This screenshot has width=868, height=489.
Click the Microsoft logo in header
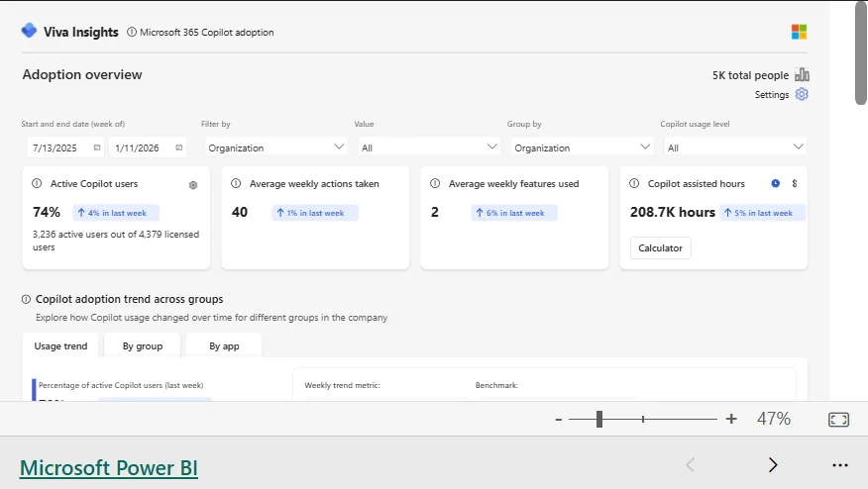pos(799,32)
